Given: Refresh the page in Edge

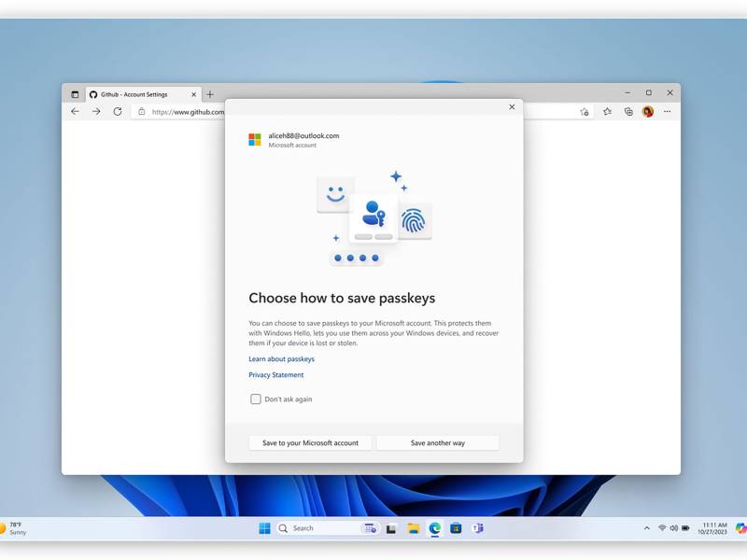Looking at the screenshot, I should click(x=118, y=111).
